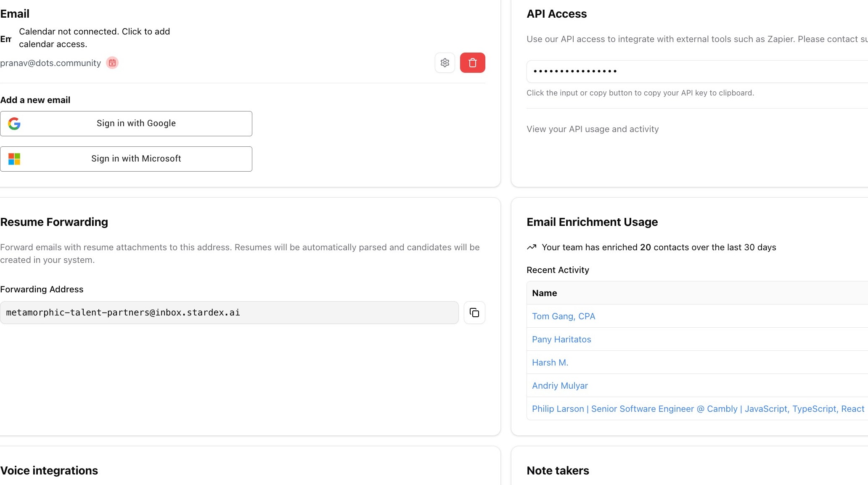Viewport: 868px width, 485px height.
Task: Sign in with Google
Action: (136, 124)
